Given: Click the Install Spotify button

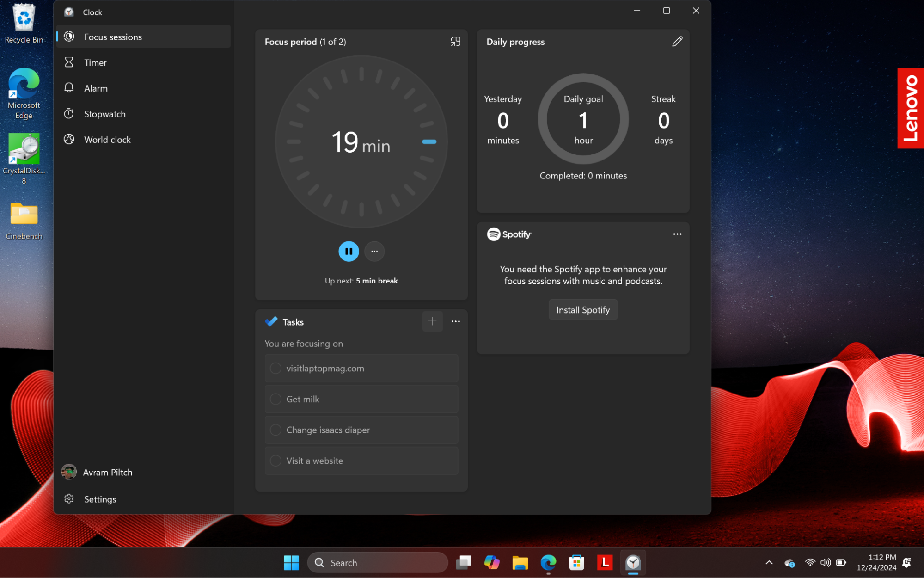Looking at the screenshot, I should click(583, 310).
